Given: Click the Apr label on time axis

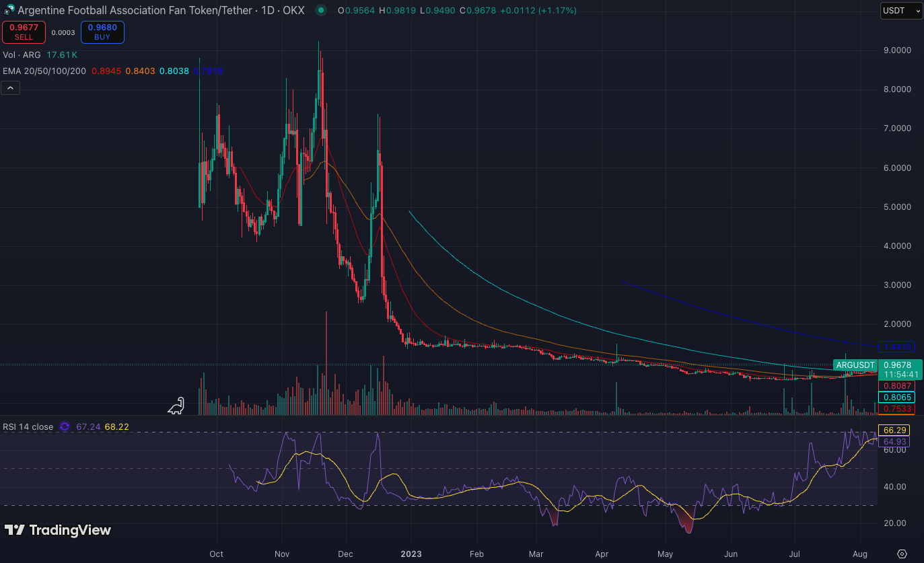Looking at the screenshot, I should pyautogui.click(x=602, y=554).
